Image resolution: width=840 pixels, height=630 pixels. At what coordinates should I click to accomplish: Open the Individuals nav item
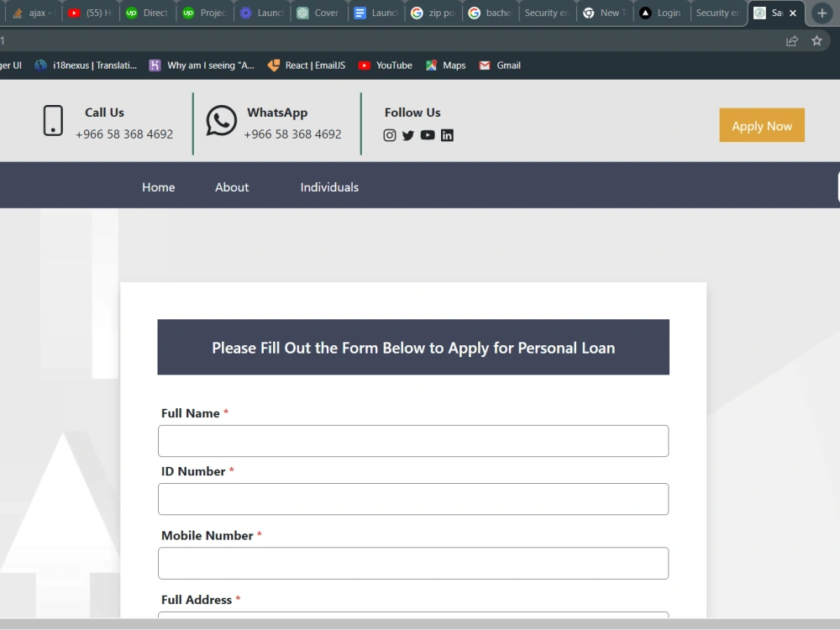coord(329,187)
